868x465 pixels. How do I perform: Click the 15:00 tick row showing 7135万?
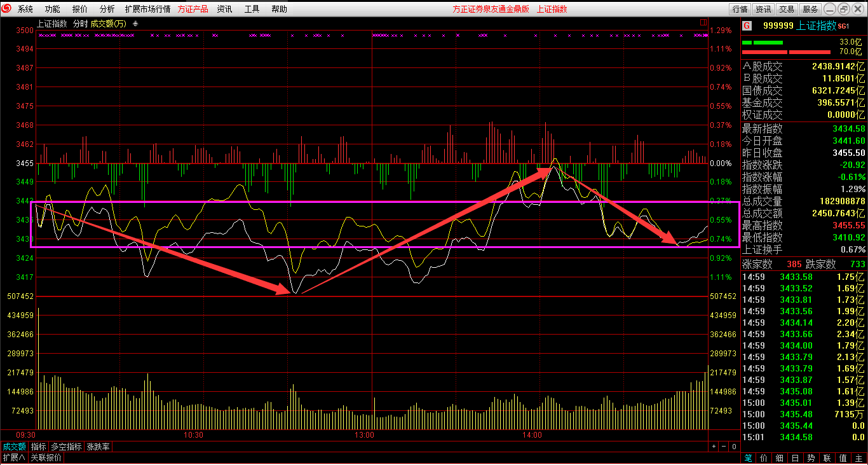[804, 414]
